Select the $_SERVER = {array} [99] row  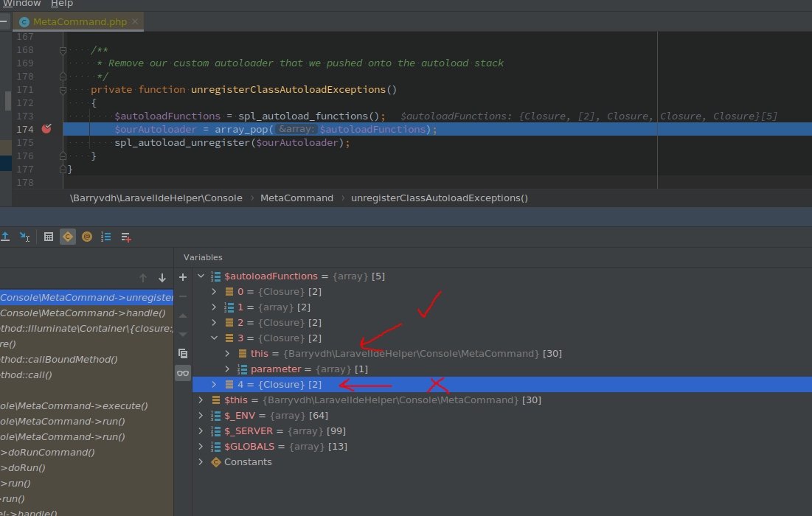coord(502,431)
